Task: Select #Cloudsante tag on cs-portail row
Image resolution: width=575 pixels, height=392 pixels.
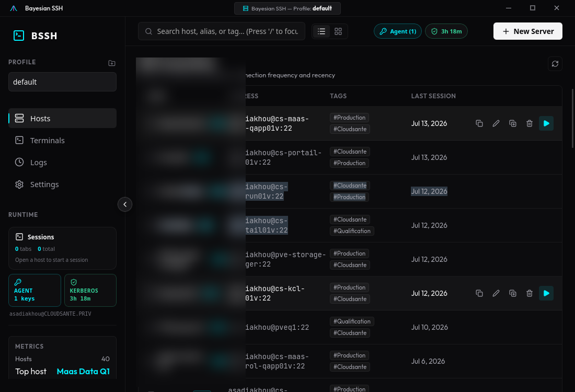Action: click(350, 152)
